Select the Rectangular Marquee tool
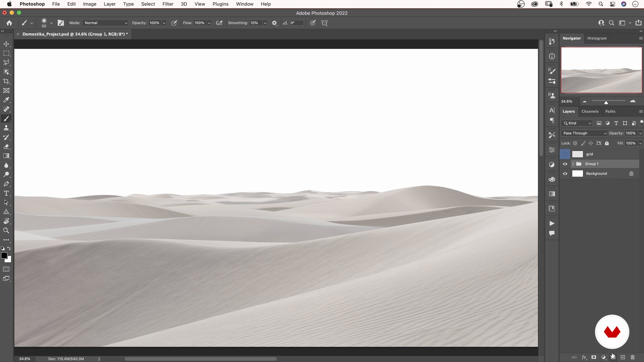The height and width of the screenshot is (362, 644). 6,53
